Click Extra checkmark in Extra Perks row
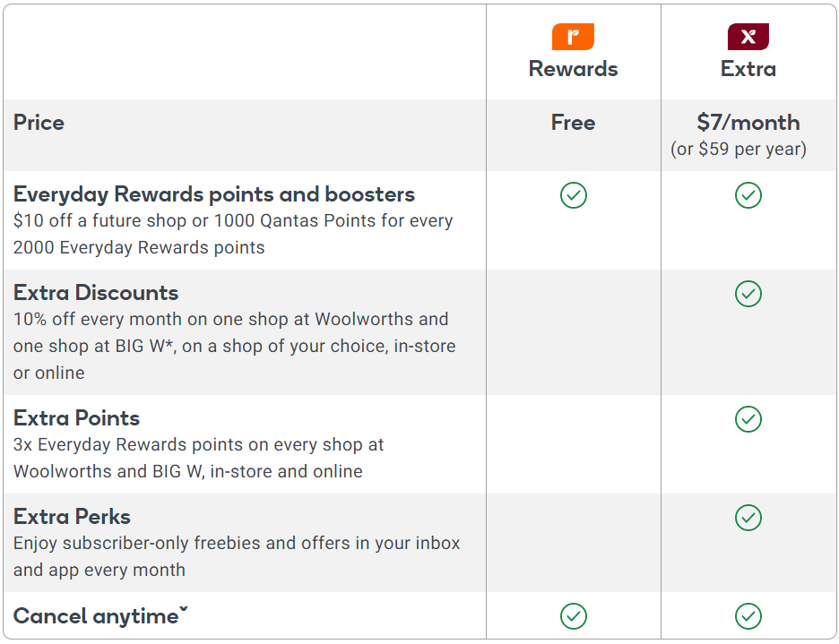Viewport: 839px width, 644px height. click(748, 517)
